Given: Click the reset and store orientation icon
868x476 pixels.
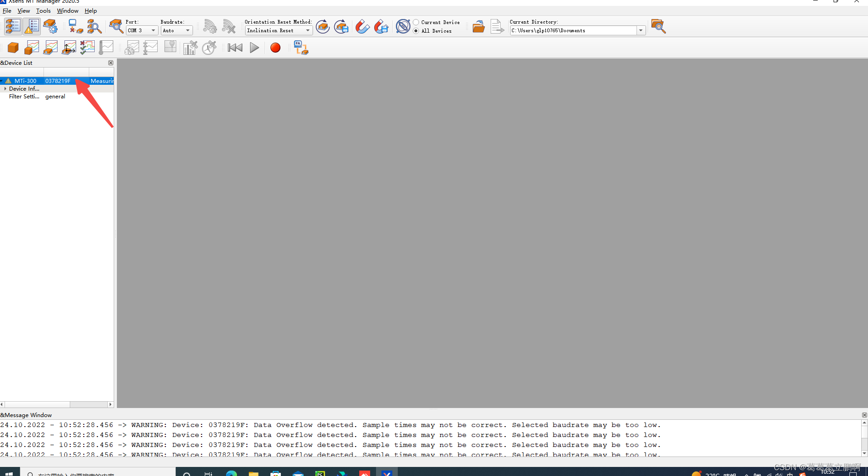Looking at the screenshot, I should [x=342, y=26].
